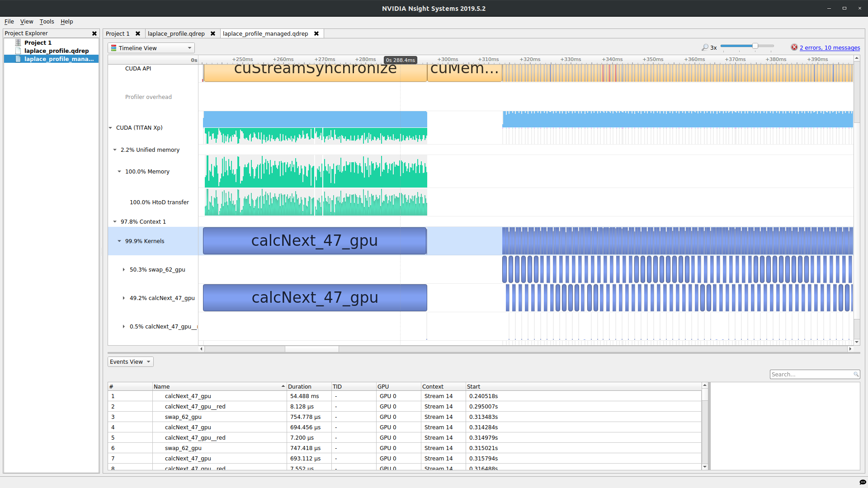Open the Events View dropdown
Viewport: 868px width, 488px height.
coord(130,361)
